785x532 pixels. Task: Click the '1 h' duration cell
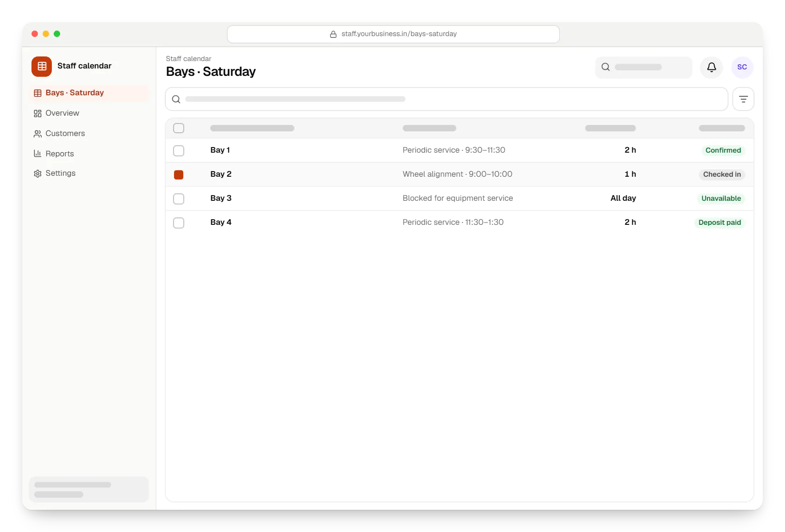[630, 174]
